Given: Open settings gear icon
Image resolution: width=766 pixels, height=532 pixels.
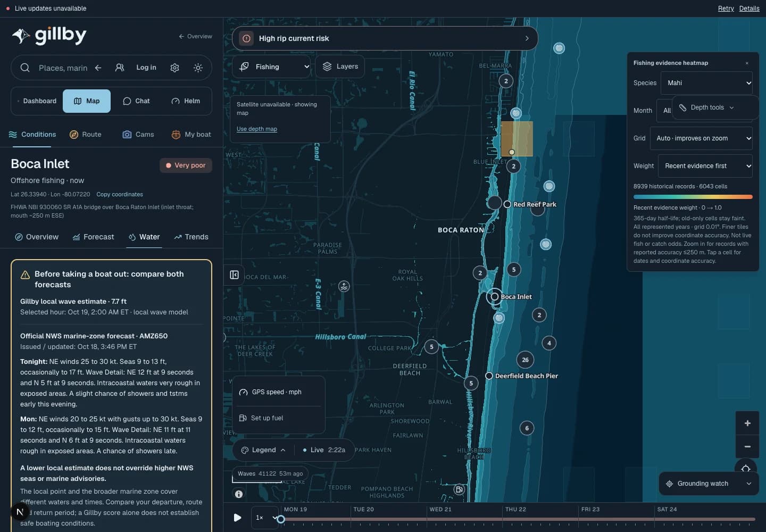Looking at the screenshot, I should coord(174,68).
